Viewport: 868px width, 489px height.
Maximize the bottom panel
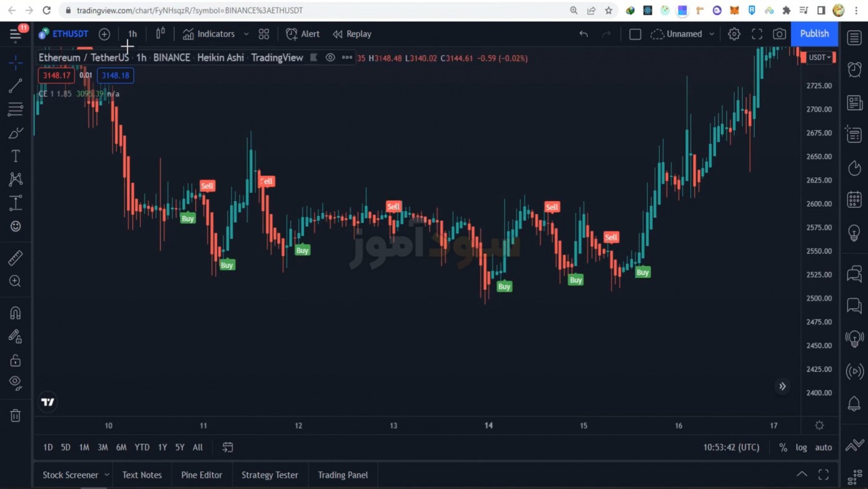coord(823,475)
